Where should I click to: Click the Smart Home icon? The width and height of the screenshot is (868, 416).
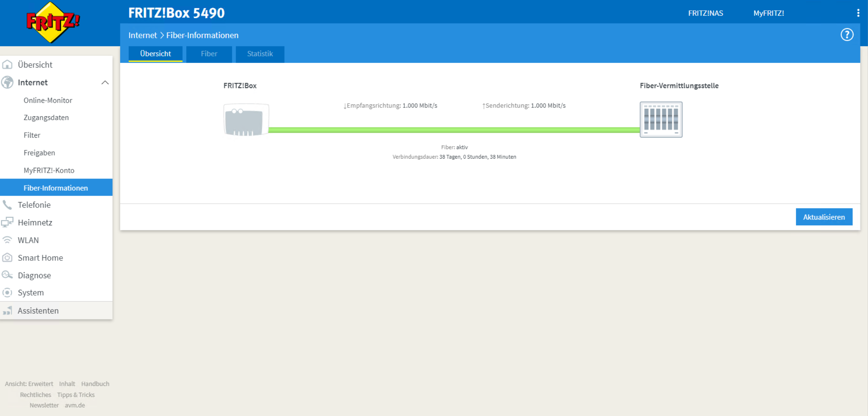[x=7, y=257]
